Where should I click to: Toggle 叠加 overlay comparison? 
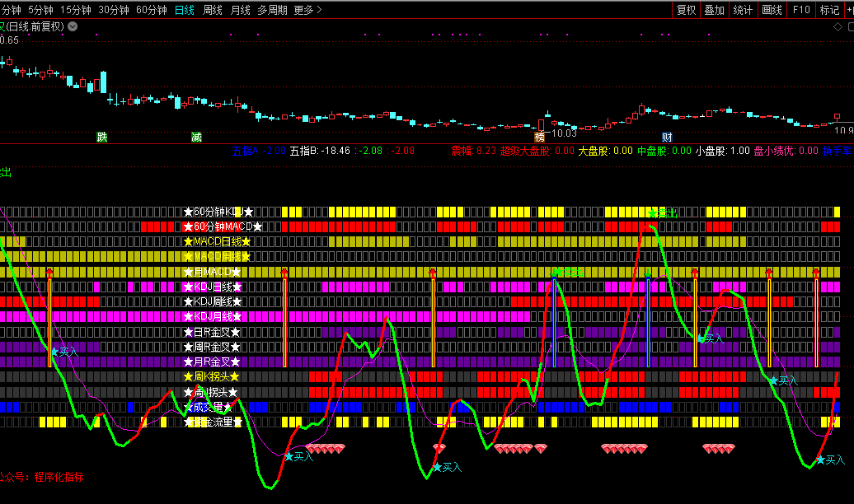(x=714, y=10)
